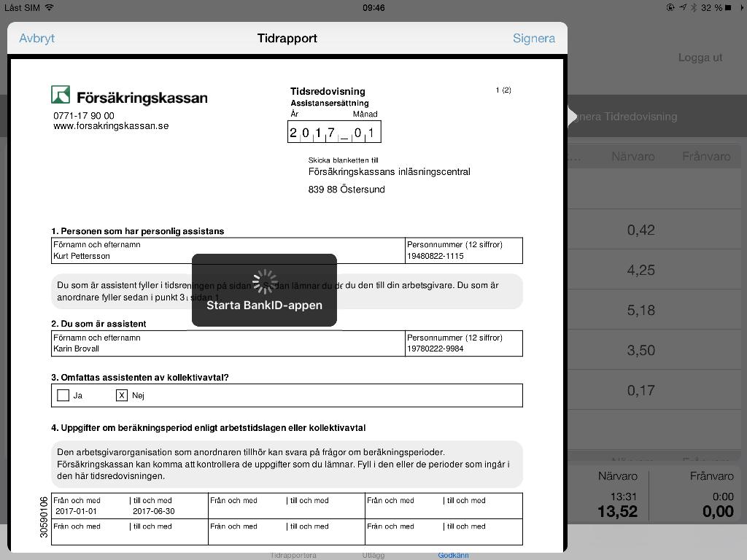The image size is (747, 560).
Task: Click the page indicator 1 (2)
Action: (x=503, y=90)
